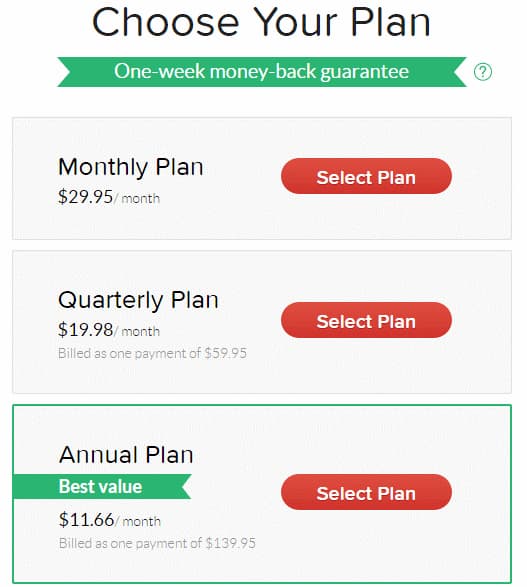527x587 pixels.
Task: Choose Select Plan for Quarterly Plan
Action: 366,320
